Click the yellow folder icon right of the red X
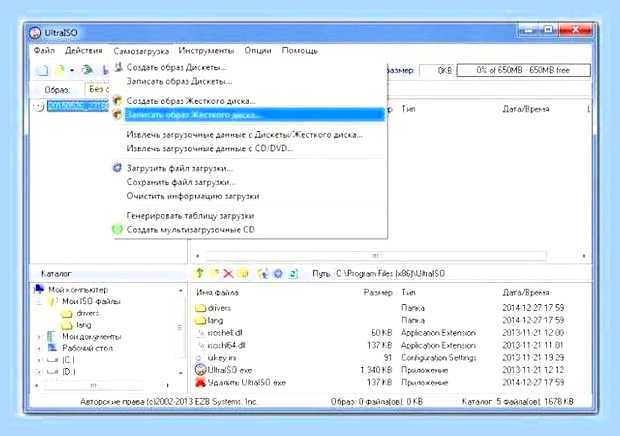 click(245, 274)
